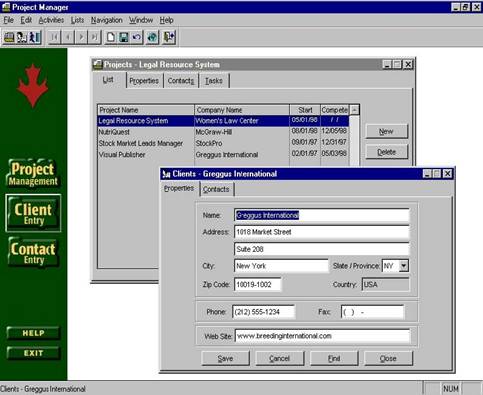Select Contacts tab in Clients window

[x=216, y=189]
